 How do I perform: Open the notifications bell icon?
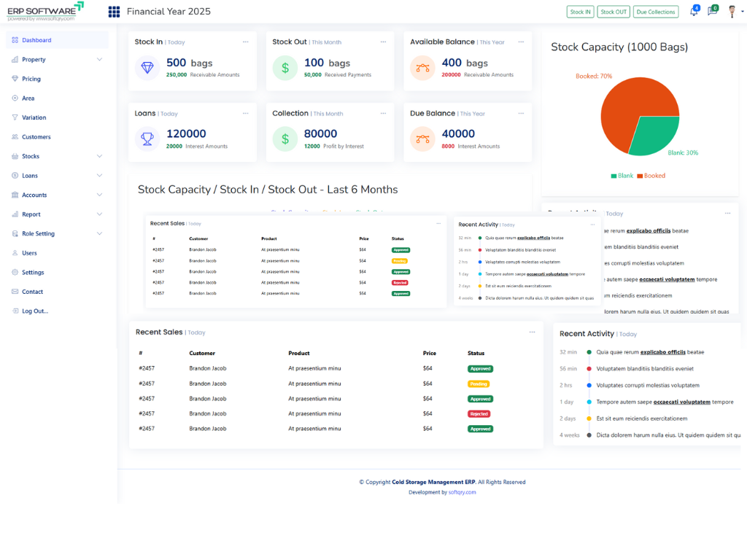(693, 12)
